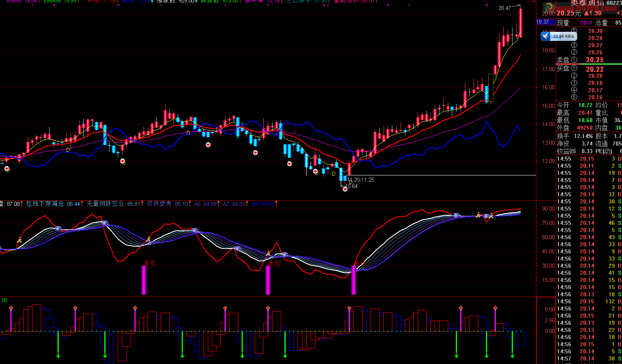Click the stock name 奥维通信
This screenshot has width=622, height=364.
click(x=587, y=3)
